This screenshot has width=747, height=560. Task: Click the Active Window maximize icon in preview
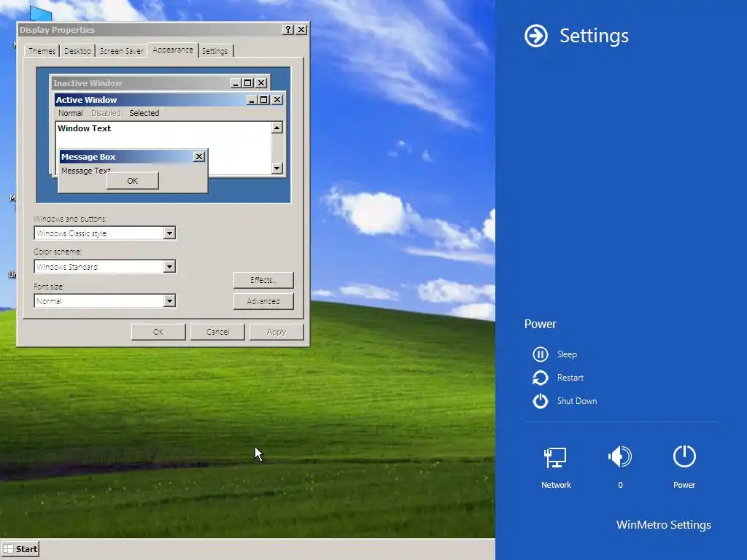264,99
